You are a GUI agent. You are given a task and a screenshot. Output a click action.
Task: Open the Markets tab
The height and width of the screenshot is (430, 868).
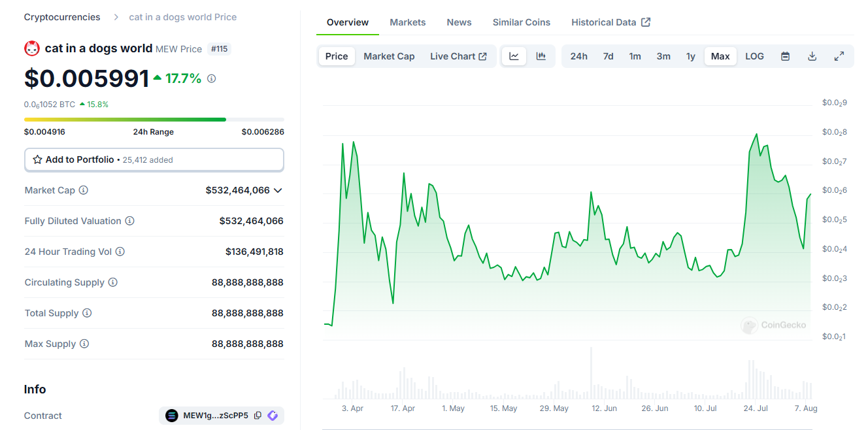pyautogui.click(x=407, y=22)
